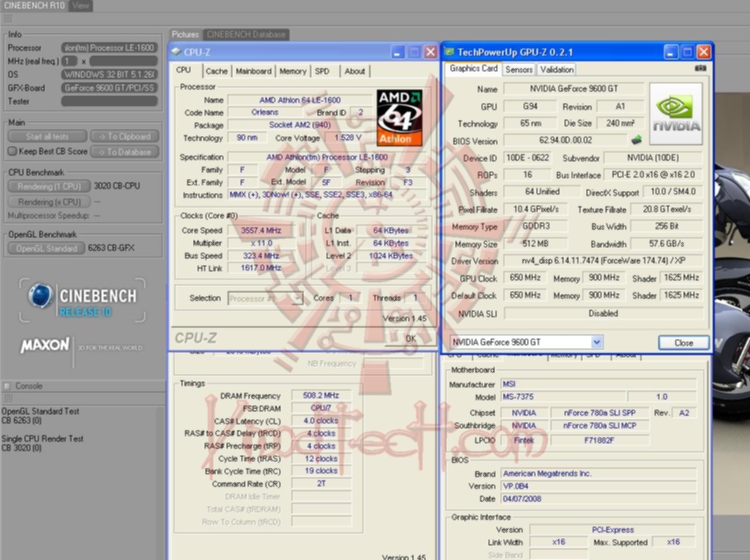Close GPU-Z with the red X

pos(704,51)
